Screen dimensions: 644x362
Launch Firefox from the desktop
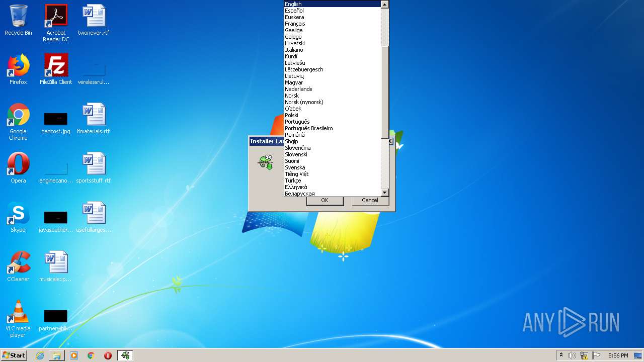[18, 69]
